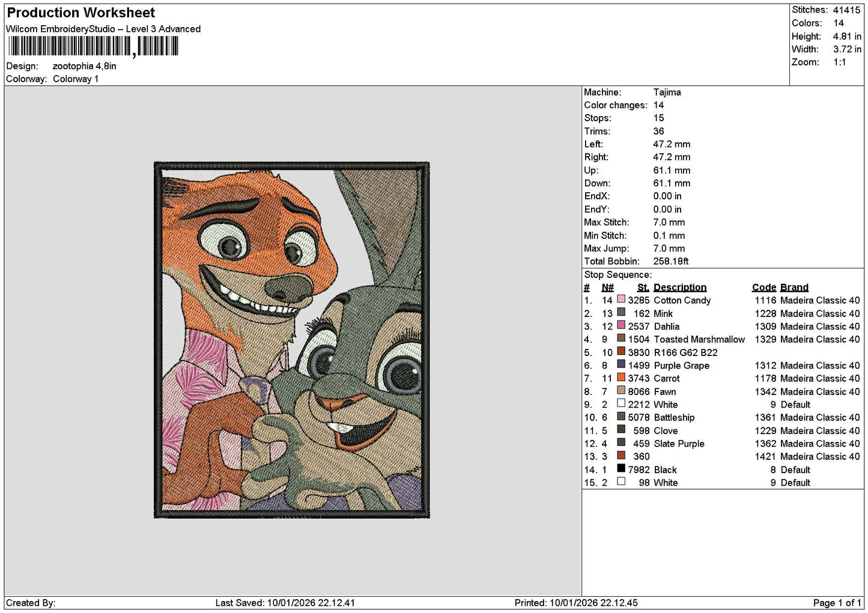Click the EndY value '0.00 in'
The width and height of the screenshot is (868, 613).
(x=668, y=210)
